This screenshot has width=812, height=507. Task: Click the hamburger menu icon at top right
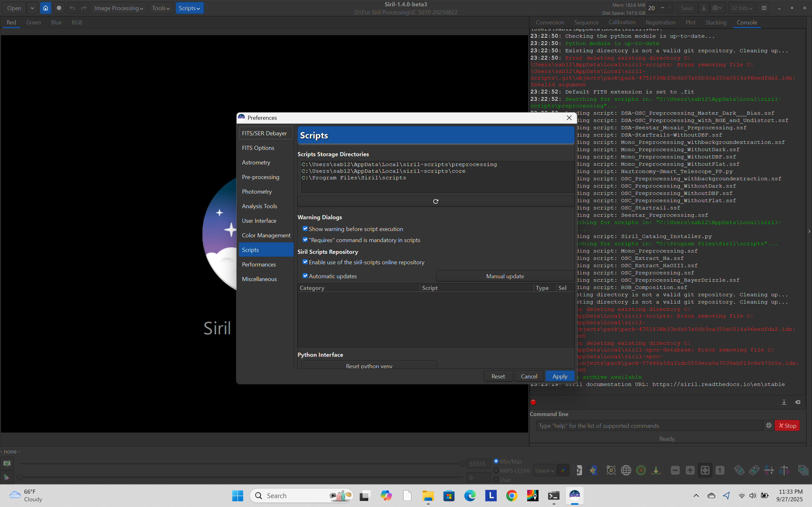tap(764, 8)
